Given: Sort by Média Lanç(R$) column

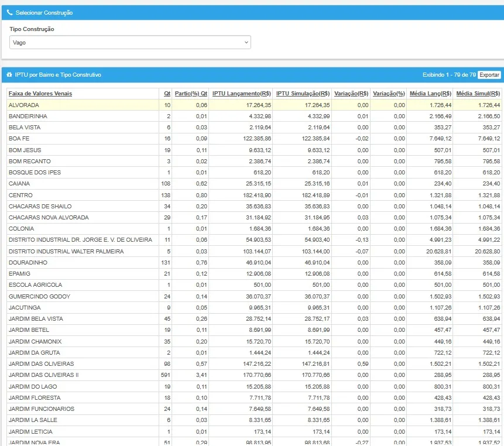Looking at the screenshot, I should (430, 94).
